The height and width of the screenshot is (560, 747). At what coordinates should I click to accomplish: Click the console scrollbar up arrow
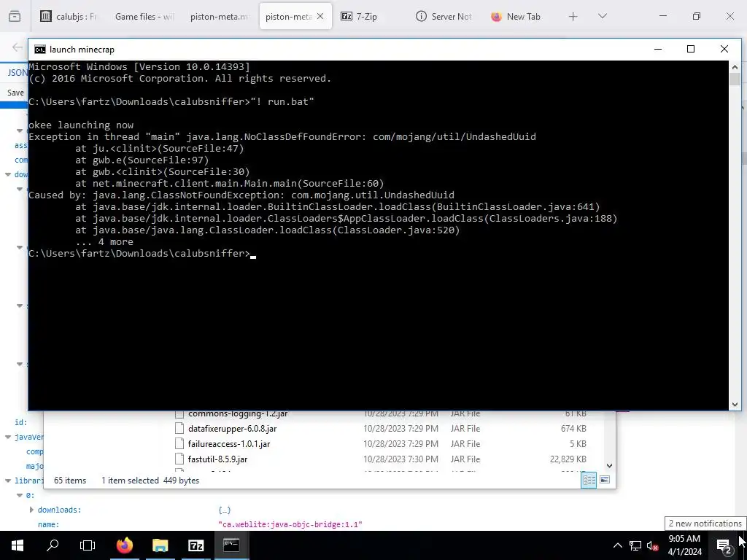click(x=735, y=67)
